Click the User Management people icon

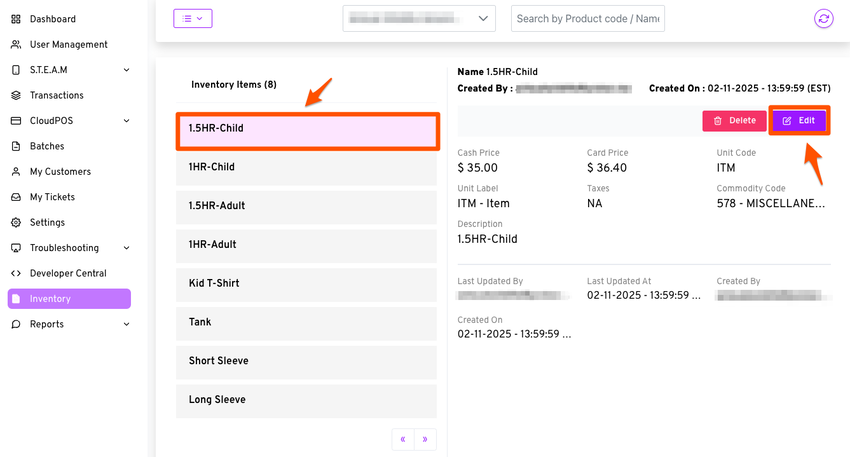(16, 45)
